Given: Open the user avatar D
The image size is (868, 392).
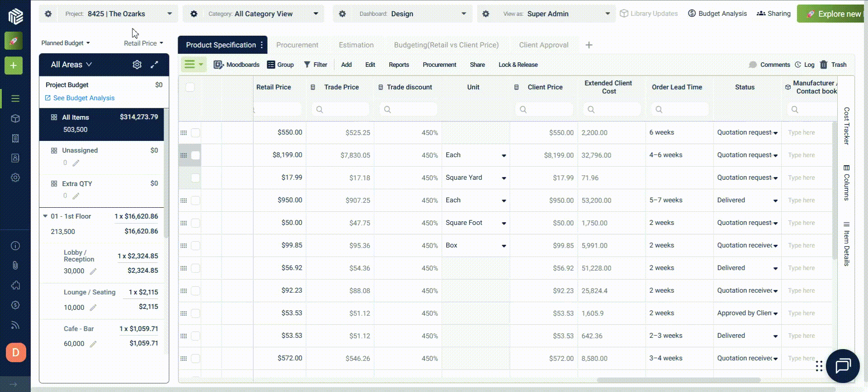Looking at the screenshot, I should [x=16, y=352].
